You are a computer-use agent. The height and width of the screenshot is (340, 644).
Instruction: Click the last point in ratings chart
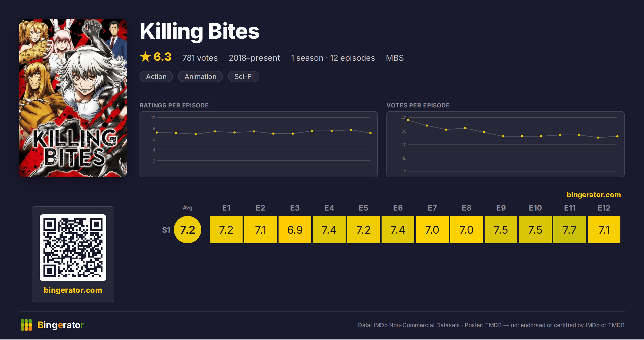click(371, 133)
